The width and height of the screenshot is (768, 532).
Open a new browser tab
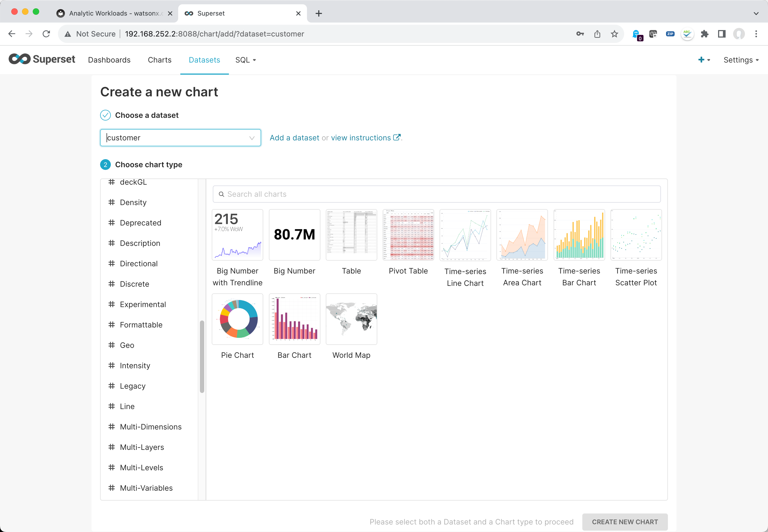click(x=319, y=13)
